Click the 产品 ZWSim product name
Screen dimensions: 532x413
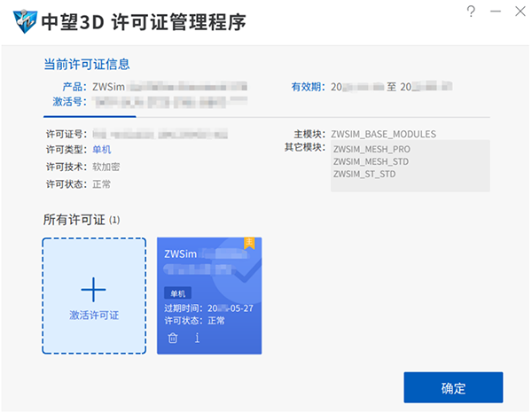108,87
